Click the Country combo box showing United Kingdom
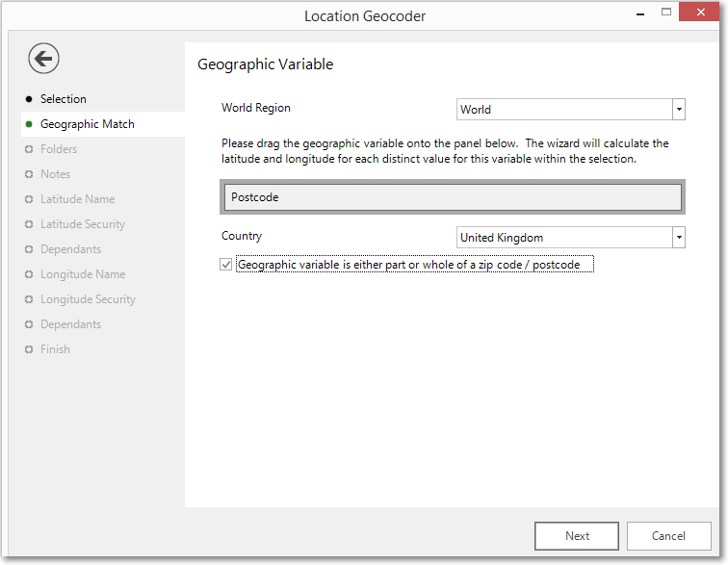The image size is (728, 565). tap(571, 237)
